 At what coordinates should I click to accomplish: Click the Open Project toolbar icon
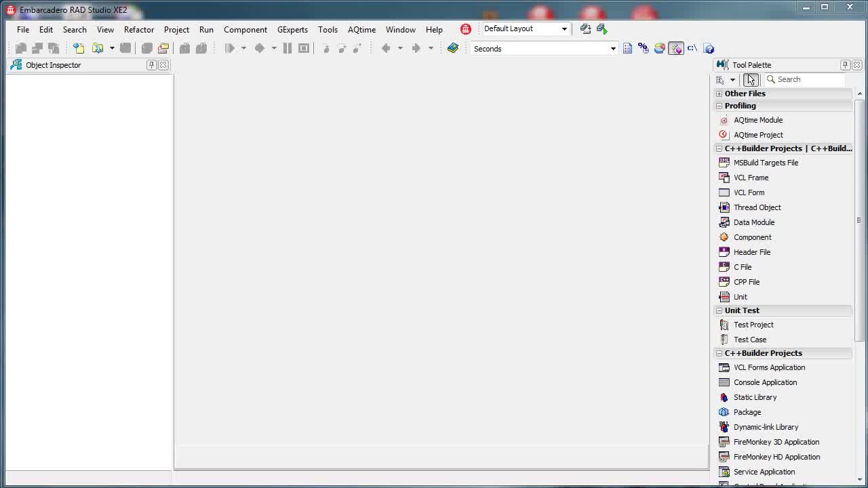click(x=163, y=48)
